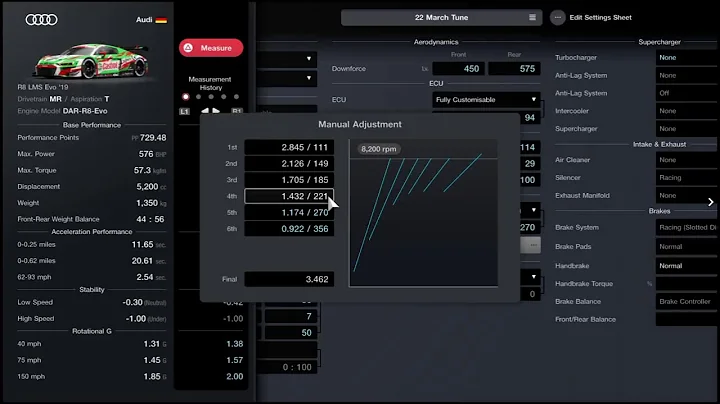This screenshot has width=720, height=404.
Task: Click the left arrow under Measurement History
Action: [x=205, y=111]
